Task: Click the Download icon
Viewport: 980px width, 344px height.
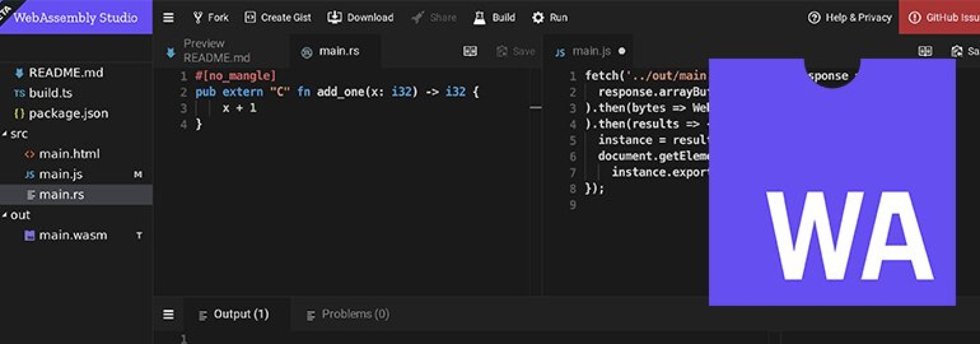Action: 334,17
